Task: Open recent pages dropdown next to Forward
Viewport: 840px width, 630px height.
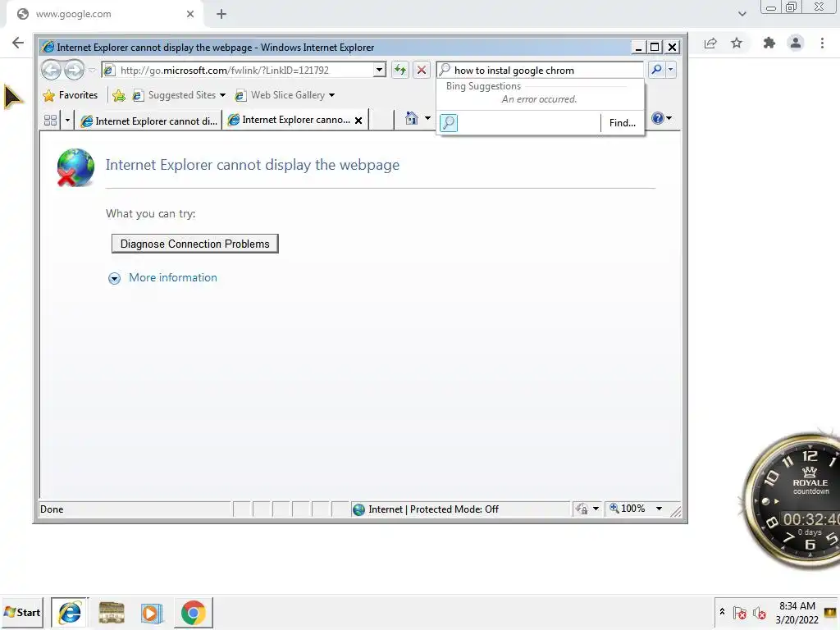Action: [92, 71]
